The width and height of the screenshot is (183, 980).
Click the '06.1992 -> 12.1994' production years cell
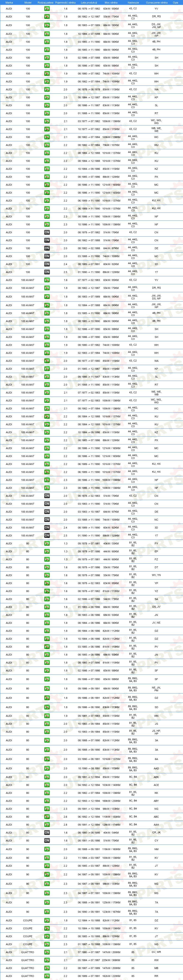coord(89,817)
